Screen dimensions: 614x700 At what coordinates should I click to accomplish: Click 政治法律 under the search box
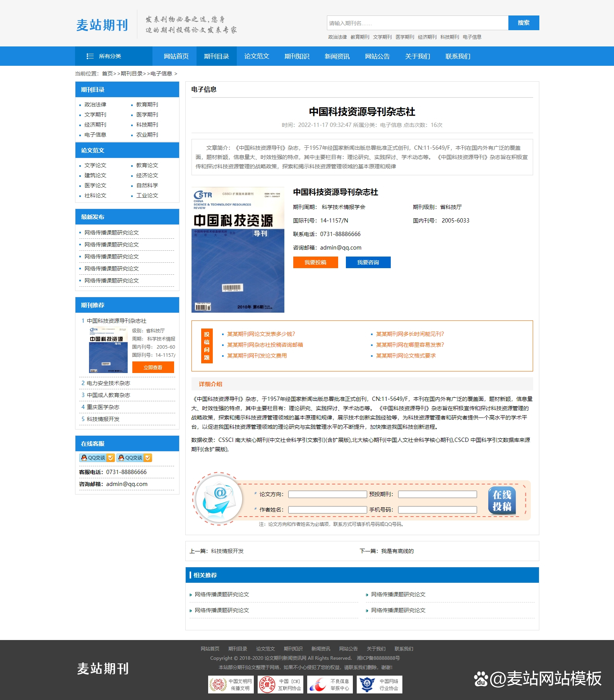[338, 37]
